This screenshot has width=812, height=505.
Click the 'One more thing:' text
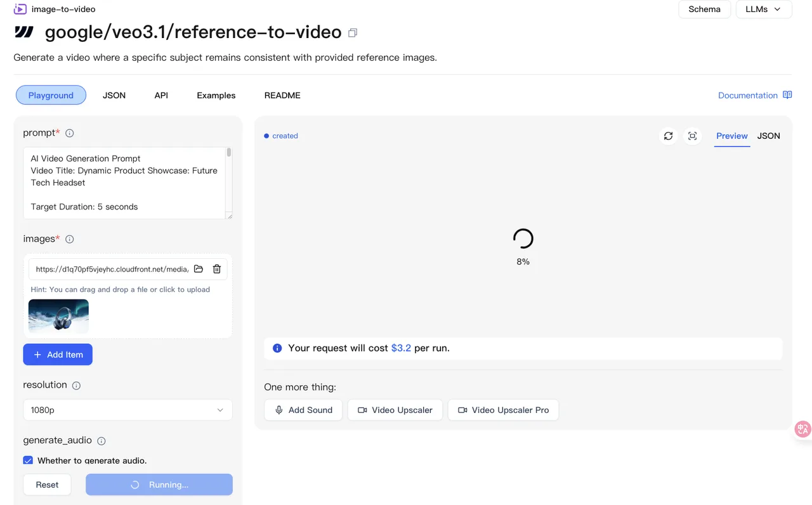coord(300,387)
